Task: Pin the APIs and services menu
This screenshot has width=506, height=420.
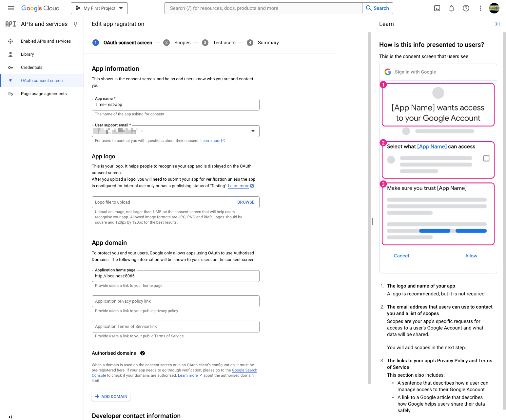Action: (76, 24)
